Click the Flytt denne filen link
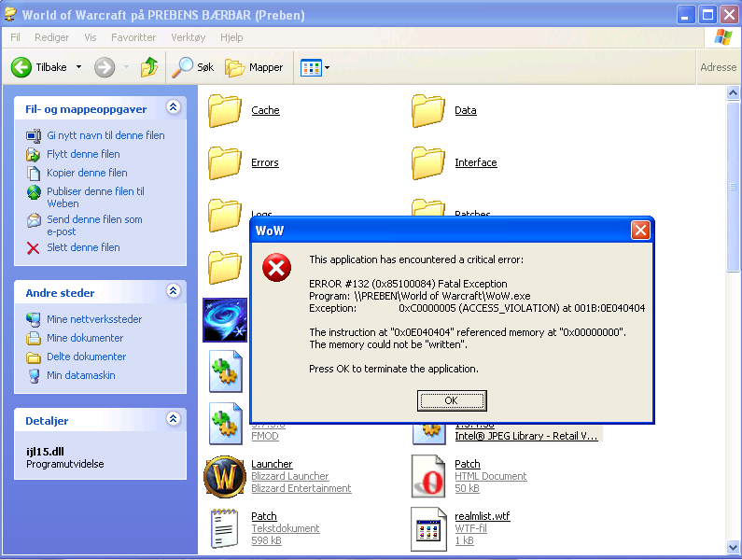The image size is (742, 560). pyautogui.click(x=83, y=154)
